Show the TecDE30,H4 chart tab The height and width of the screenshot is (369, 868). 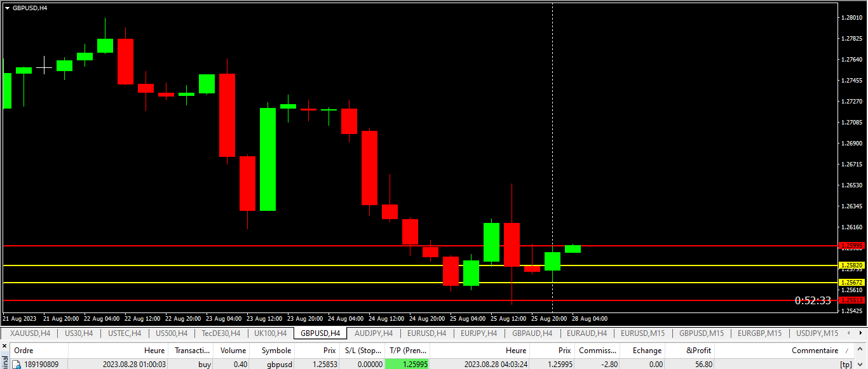(x=220, y=333)
